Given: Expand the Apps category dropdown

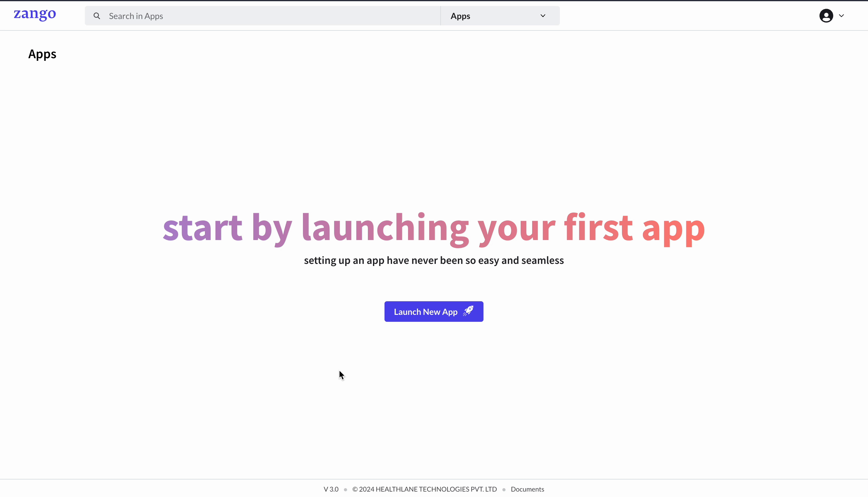Looking at the screenshot, I should click(x=542, y=15).
